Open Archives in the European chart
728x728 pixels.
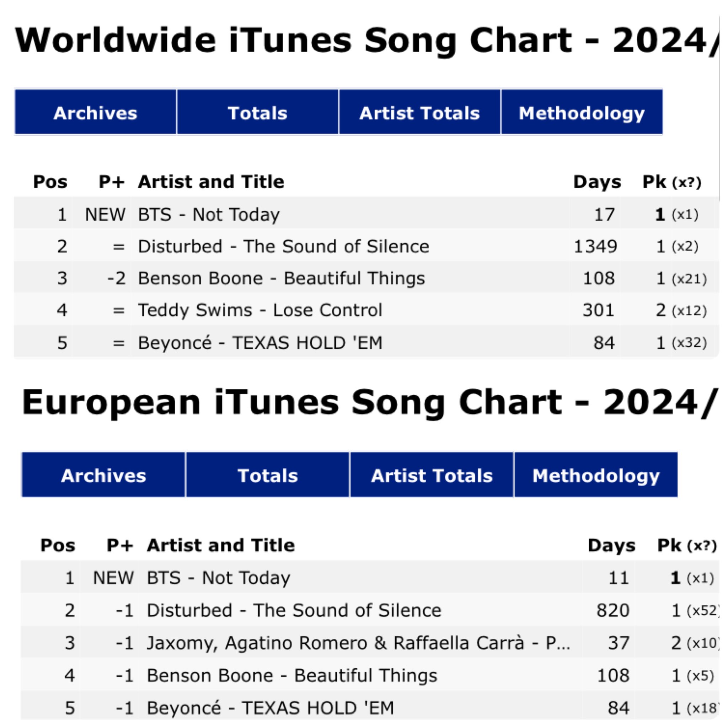[x=104, y=475]
